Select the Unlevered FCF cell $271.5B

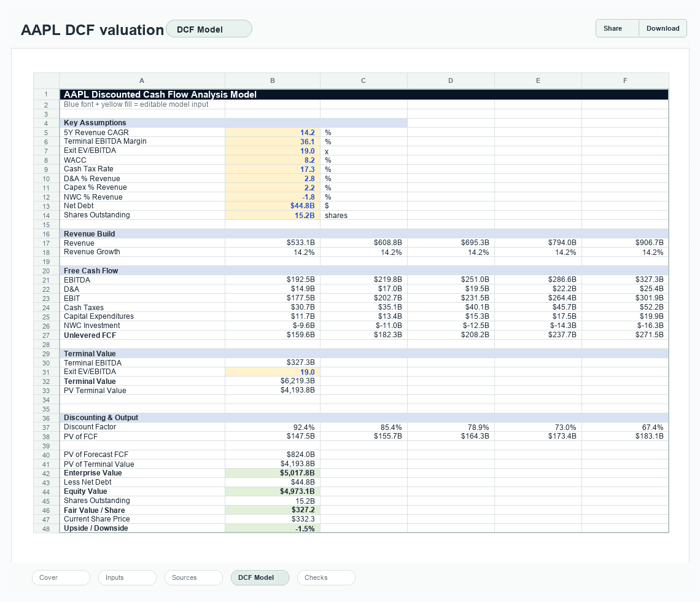tap(625, 335)
